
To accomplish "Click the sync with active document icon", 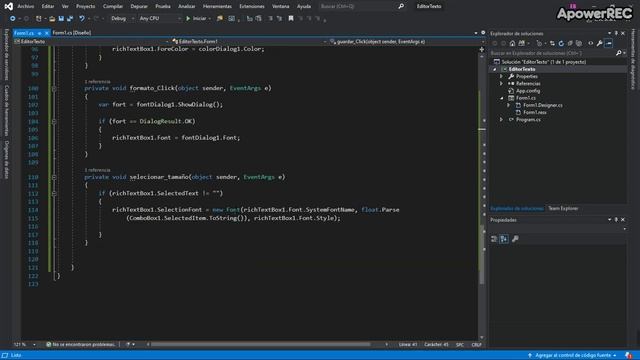I will tap(552, 43).
